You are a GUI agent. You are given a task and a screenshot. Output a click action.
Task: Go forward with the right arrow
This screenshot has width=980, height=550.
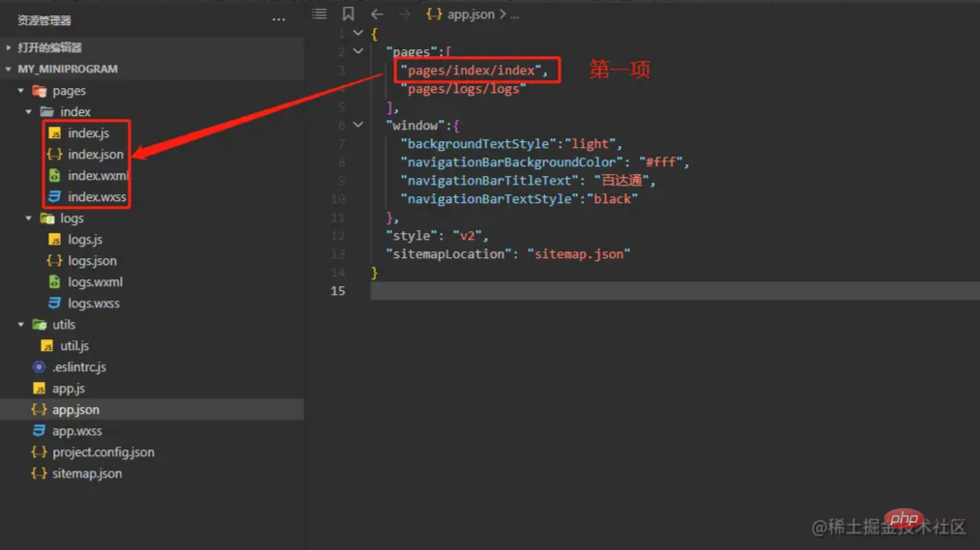coord(404,14)
